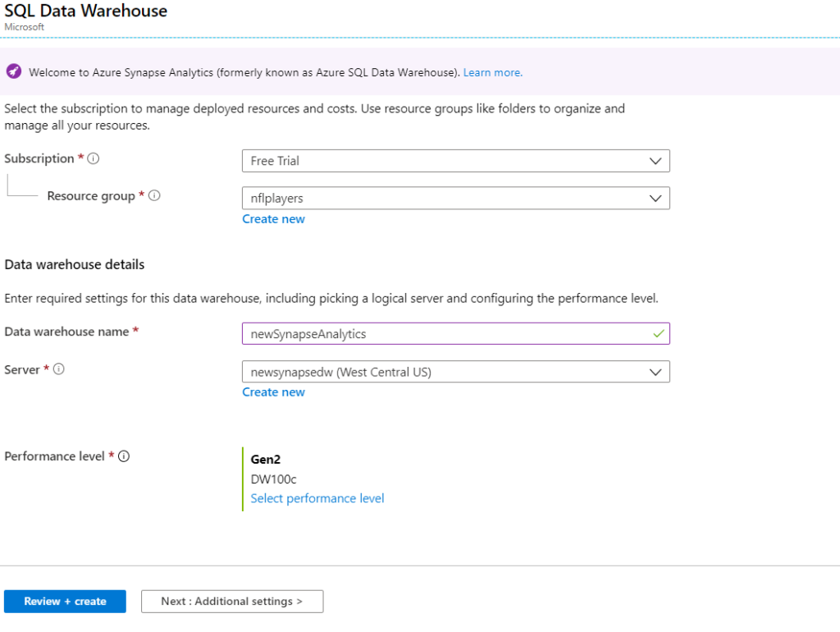Click the Performance level field label

[54, 456]
